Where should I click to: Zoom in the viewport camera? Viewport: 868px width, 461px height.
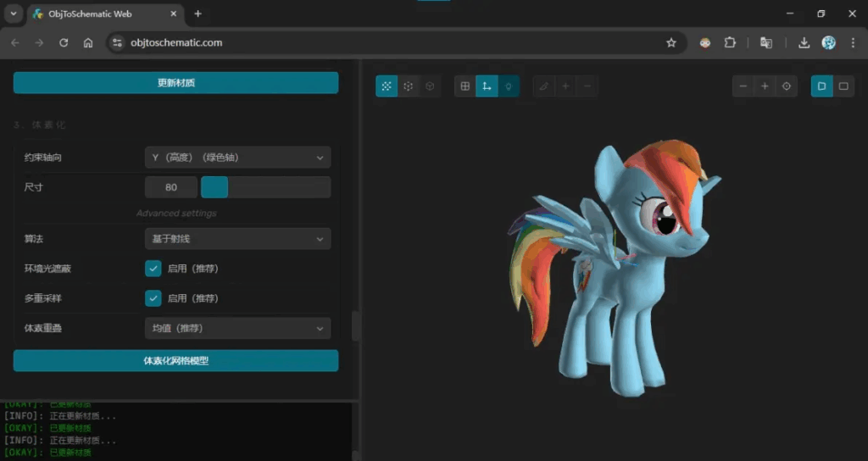765,86
